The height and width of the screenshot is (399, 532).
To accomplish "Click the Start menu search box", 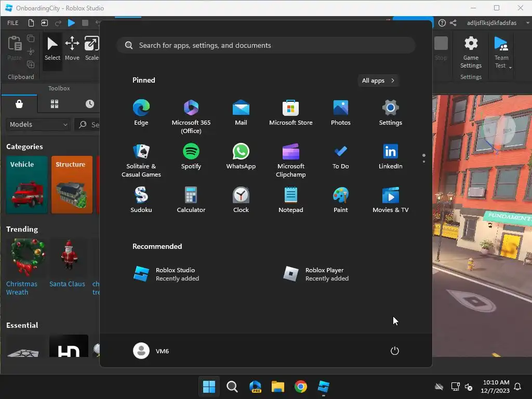I will tap(265, 46).
